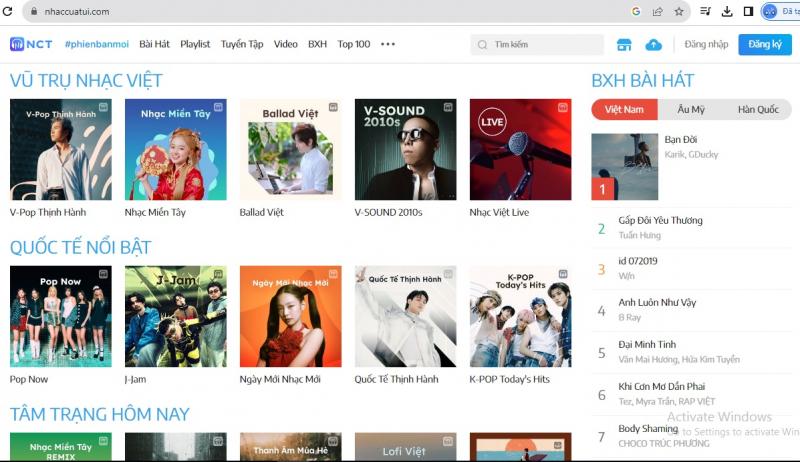This screenshot has width=800, height=462.
Task: Click the playlist badge on the Nhạc Miền Tây cover
Action: click(218, 107)
